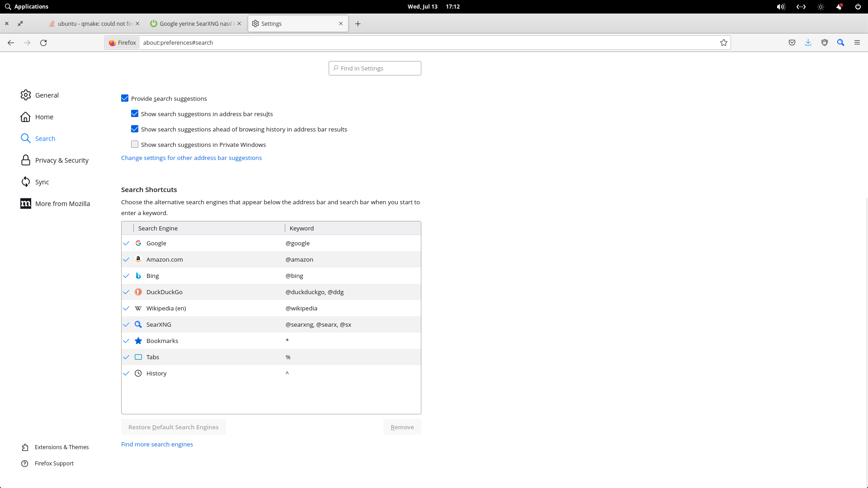This screenshot has height=488, width=868.
Task: Select the Privacy & Security settings icon
Action: 26,160
